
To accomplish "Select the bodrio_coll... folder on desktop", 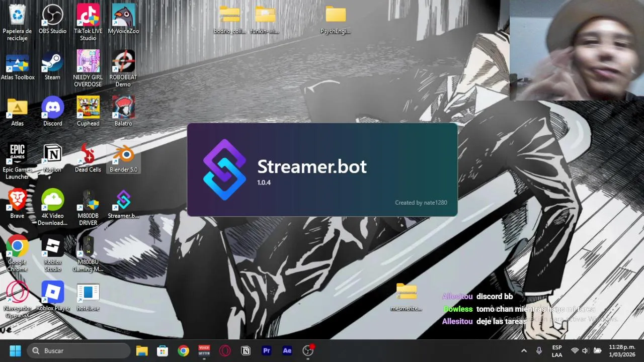I will [x=230, y=20].
